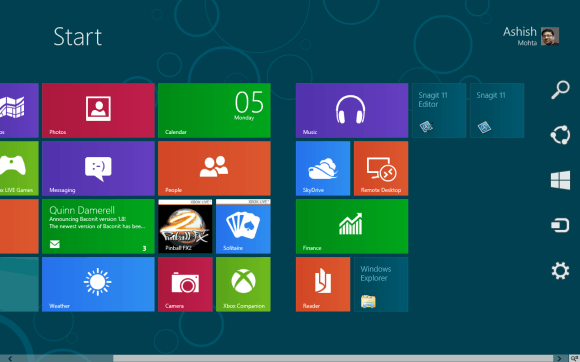Click the horizontal scrollbar thumb
The width and height of the screenshot is (580, 362).
click(333, 359)
